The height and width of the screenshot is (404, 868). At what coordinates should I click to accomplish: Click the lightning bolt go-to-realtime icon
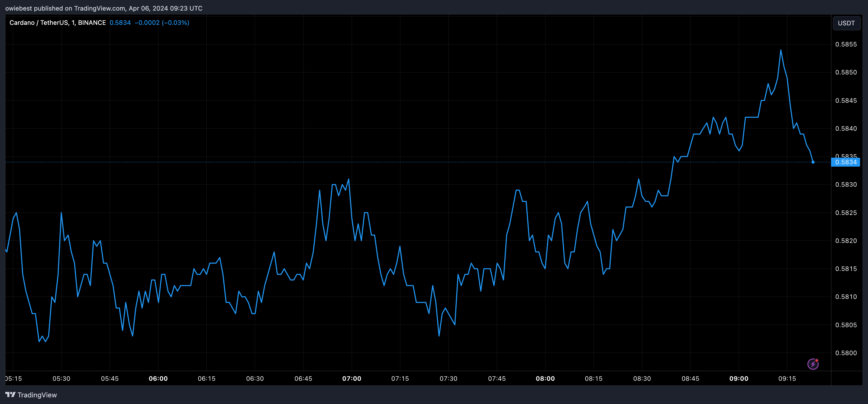pos(813,364)
